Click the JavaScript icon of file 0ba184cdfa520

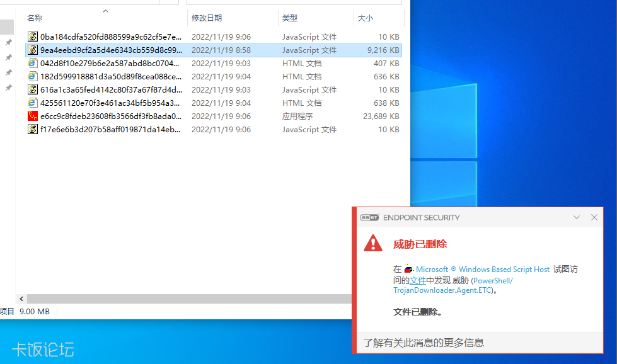pyautogui.click(x=33, y=37)
